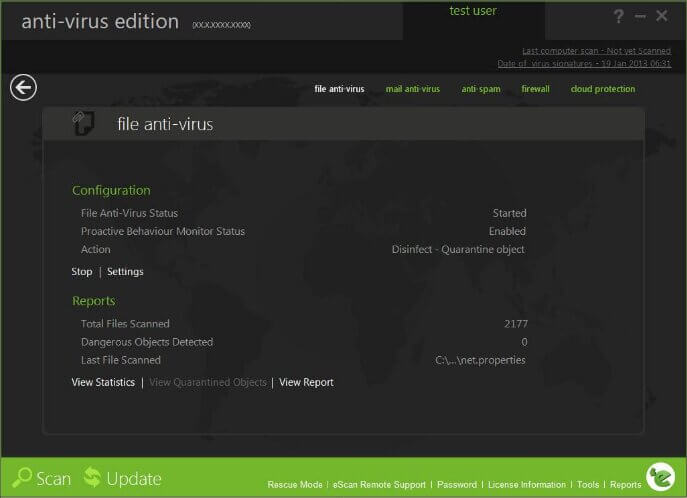
Task: Click the Password link
Action: 457,485
